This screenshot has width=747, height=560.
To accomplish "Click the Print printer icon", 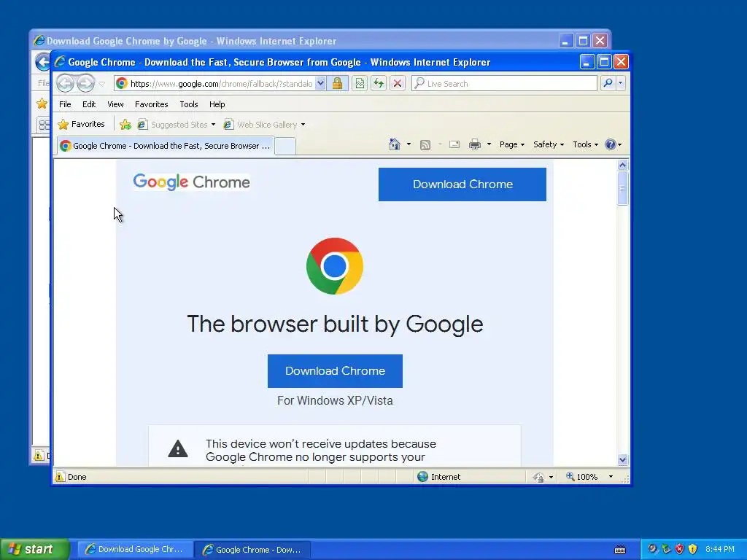I will 474,144.
